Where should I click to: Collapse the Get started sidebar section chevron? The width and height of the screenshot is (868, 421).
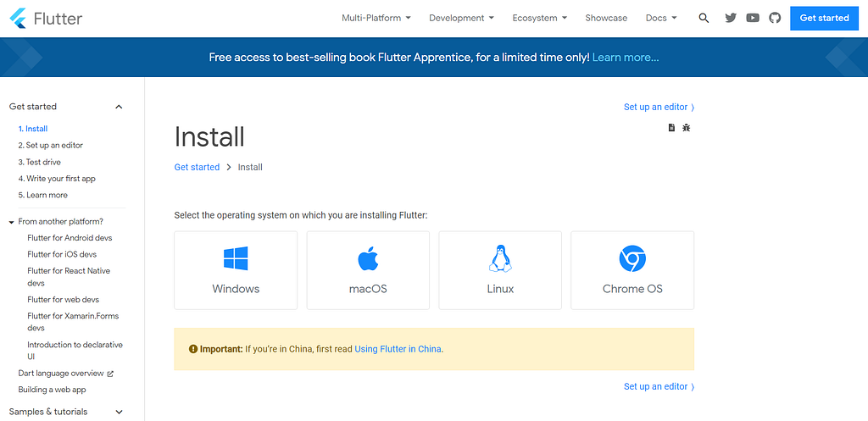pos(119,107)
